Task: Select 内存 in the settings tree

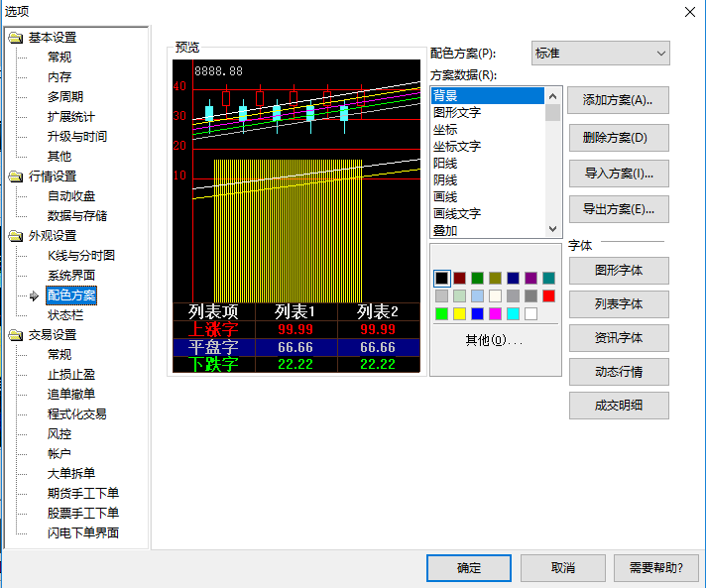Action: tap(59, 77)
